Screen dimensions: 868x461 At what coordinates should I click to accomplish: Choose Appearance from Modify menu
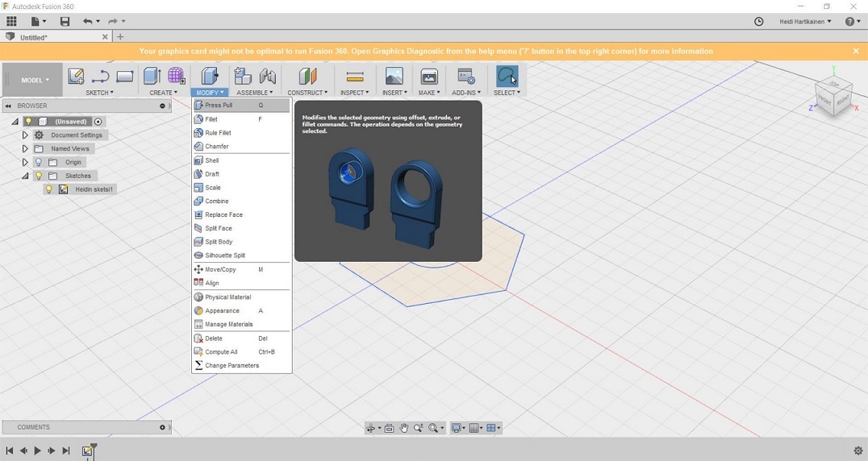tap(241, 310)
